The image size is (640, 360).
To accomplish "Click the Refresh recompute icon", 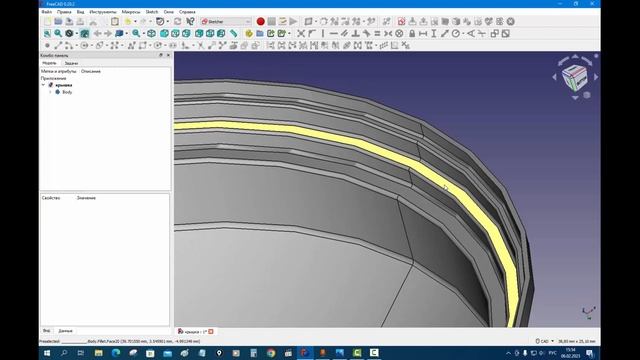I will click(178, 22).
